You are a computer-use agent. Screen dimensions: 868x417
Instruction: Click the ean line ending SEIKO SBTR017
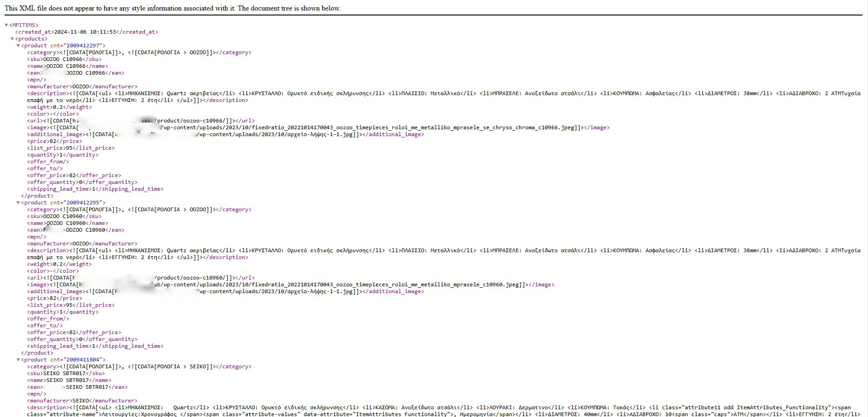click(x=77, y=387)
